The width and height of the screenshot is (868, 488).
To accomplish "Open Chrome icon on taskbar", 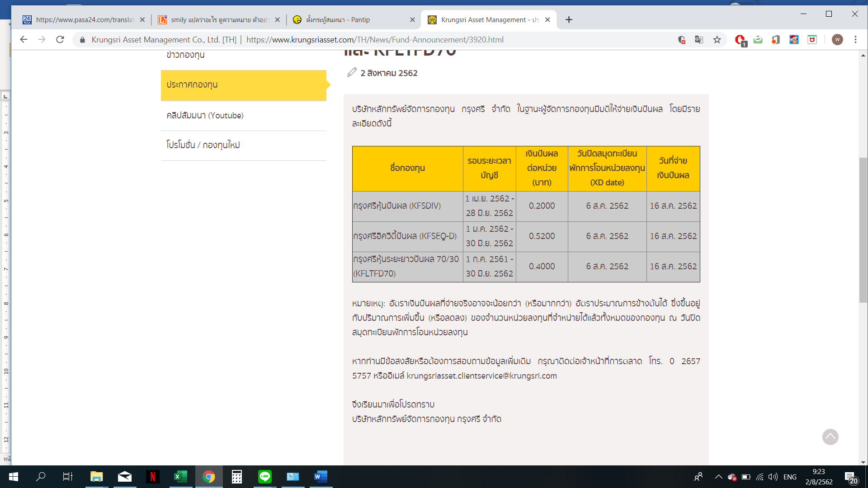I will [209, 477].
